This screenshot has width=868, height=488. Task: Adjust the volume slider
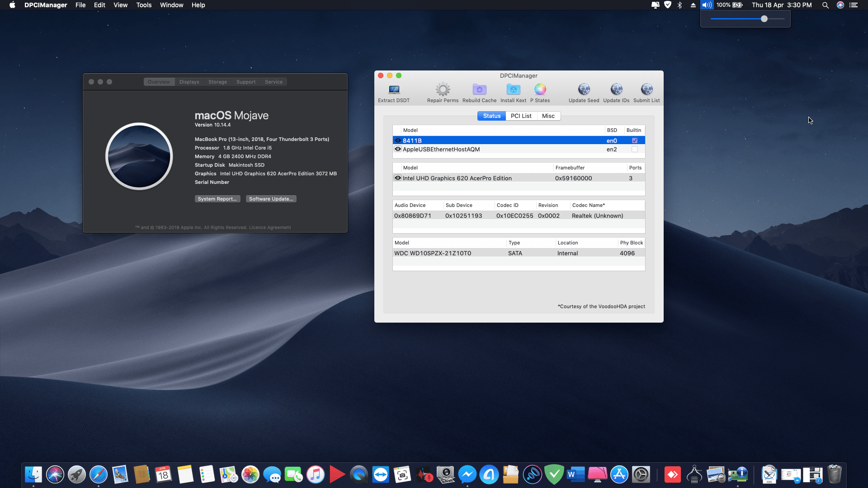(764, 19)
